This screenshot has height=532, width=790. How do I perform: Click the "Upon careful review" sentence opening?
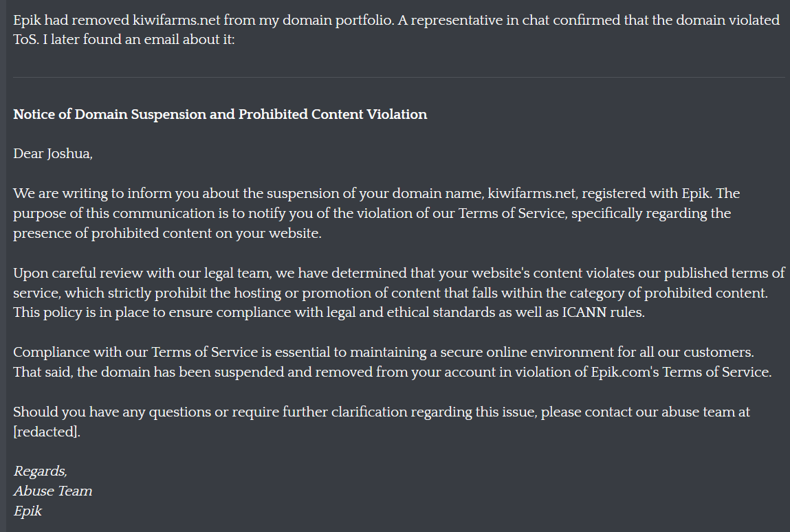pyautogui.click(x=80, y=273)
